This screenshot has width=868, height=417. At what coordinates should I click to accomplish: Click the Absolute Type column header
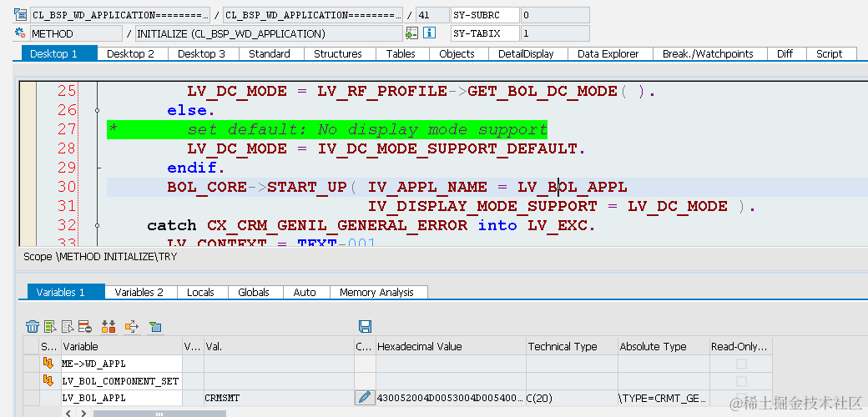point(664,347)
